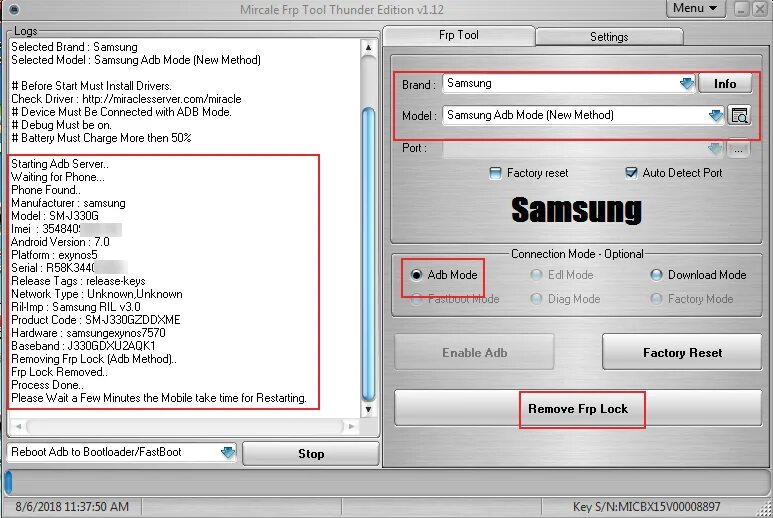Click the Port field
Viewport: 773px width, 518px height.
pyautogui.click(x=583, y=148)
